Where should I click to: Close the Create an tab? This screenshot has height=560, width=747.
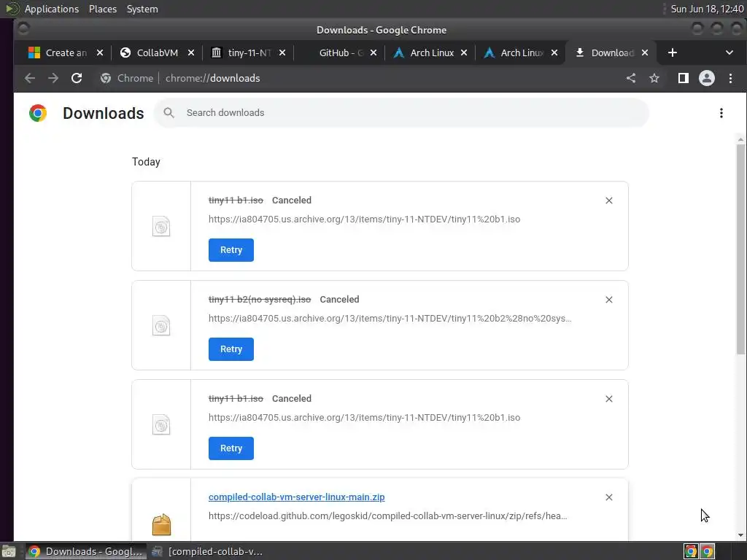(x=99, y=52)
